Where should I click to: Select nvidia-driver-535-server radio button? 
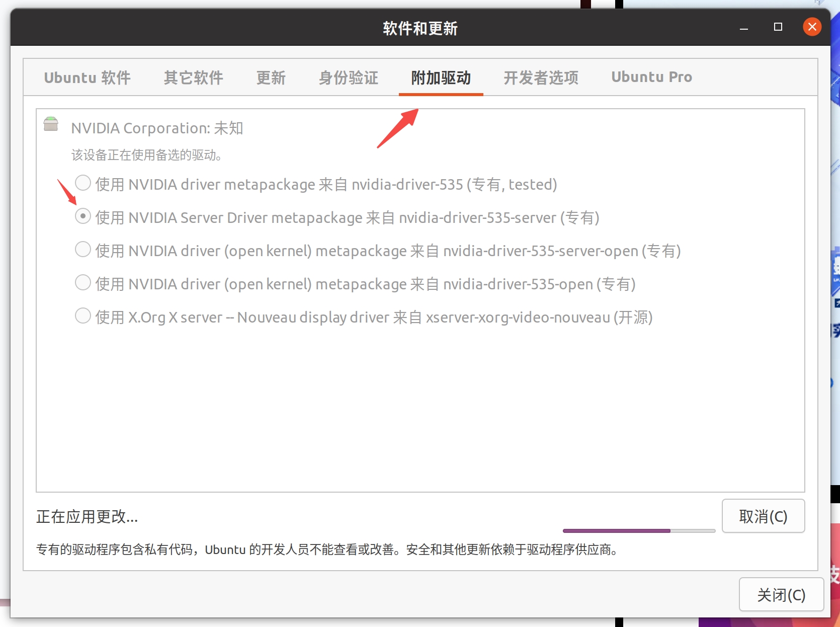(83, 216)
